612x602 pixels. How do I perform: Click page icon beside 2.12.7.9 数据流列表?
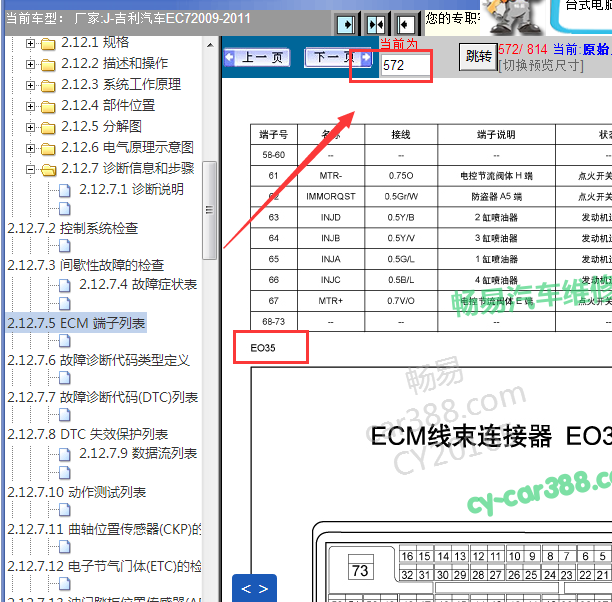65,454
